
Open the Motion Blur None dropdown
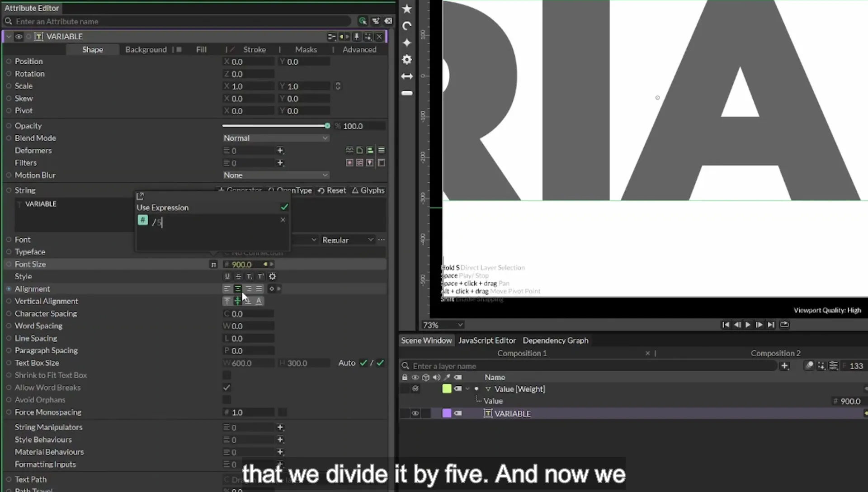pos(276,175)
